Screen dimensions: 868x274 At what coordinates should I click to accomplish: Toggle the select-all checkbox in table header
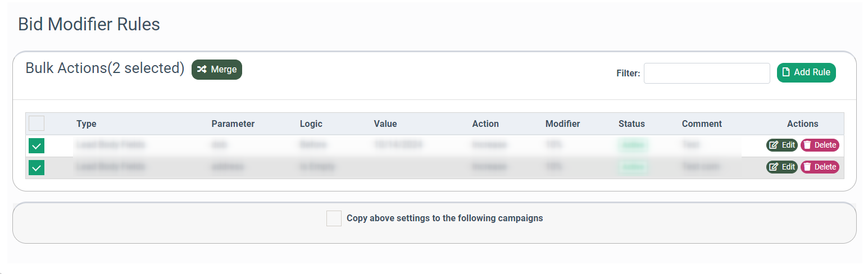click(x=37, y=124)
